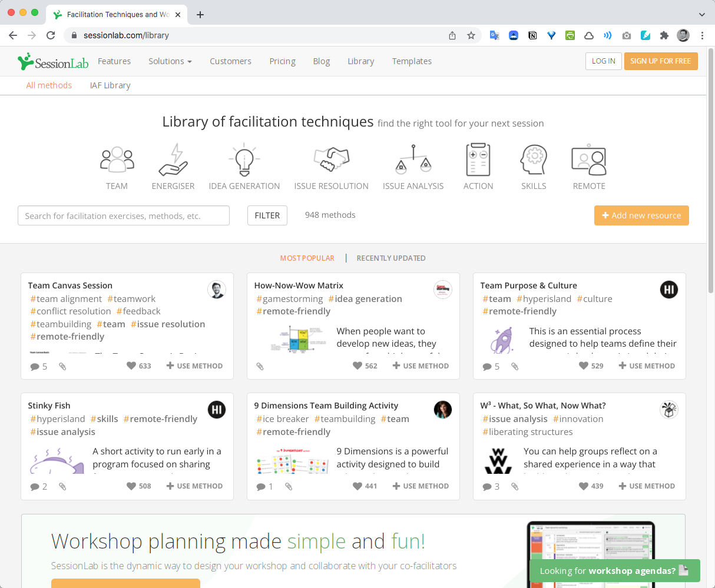Click the '948 methods' count text
Image resolution: width=715 pixels, height=588 pixels.
click(x=330, y=215)
